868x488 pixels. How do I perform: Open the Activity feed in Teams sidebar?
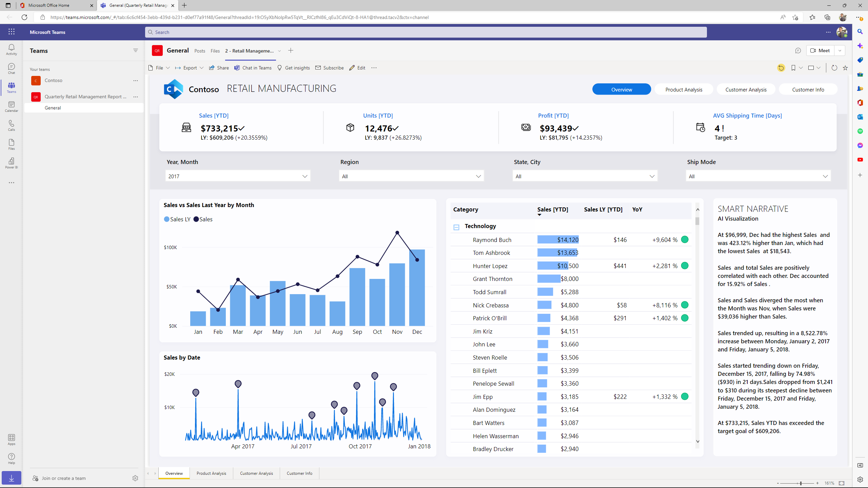[x=11, y=49]
